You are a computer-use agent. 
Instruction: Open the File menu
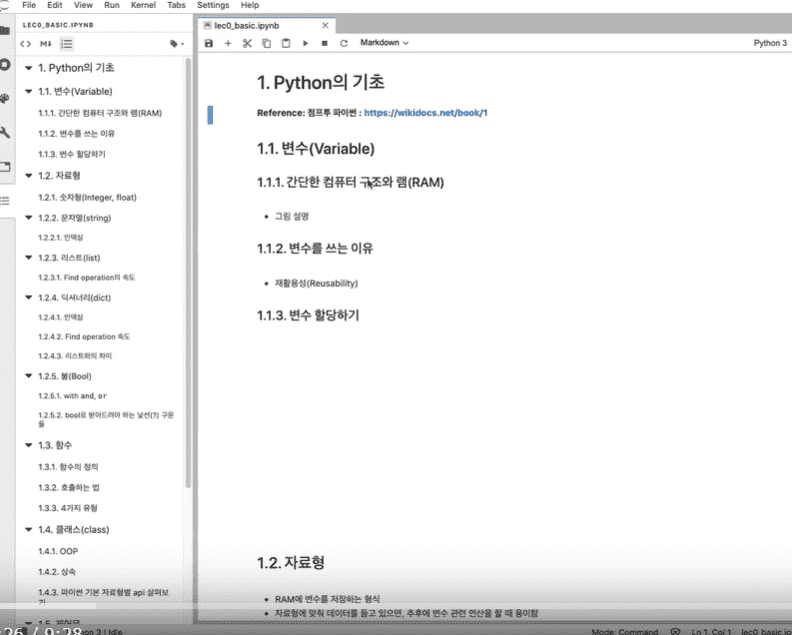[x=29, y=5]
